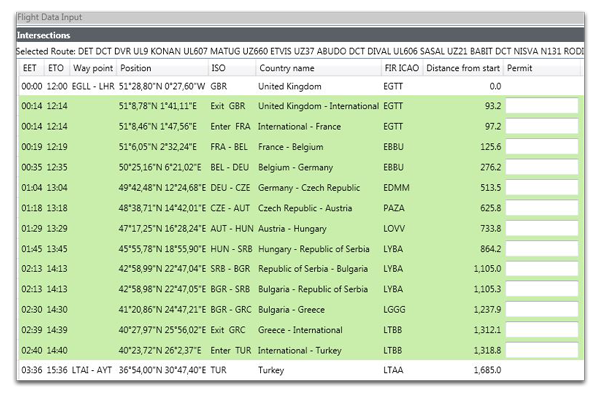Click Permit field for International - France row

[542, 126]
